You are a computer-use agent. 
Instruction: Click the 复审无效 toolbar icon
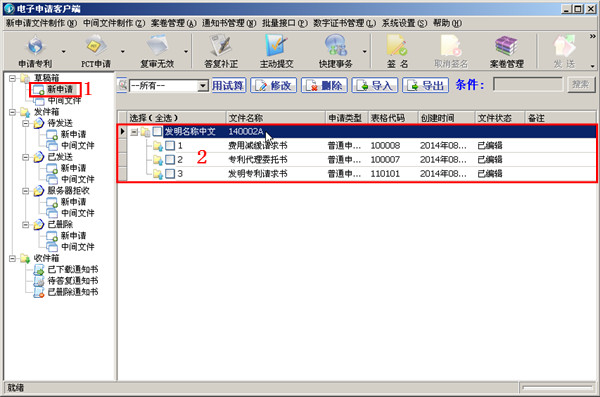157,51
